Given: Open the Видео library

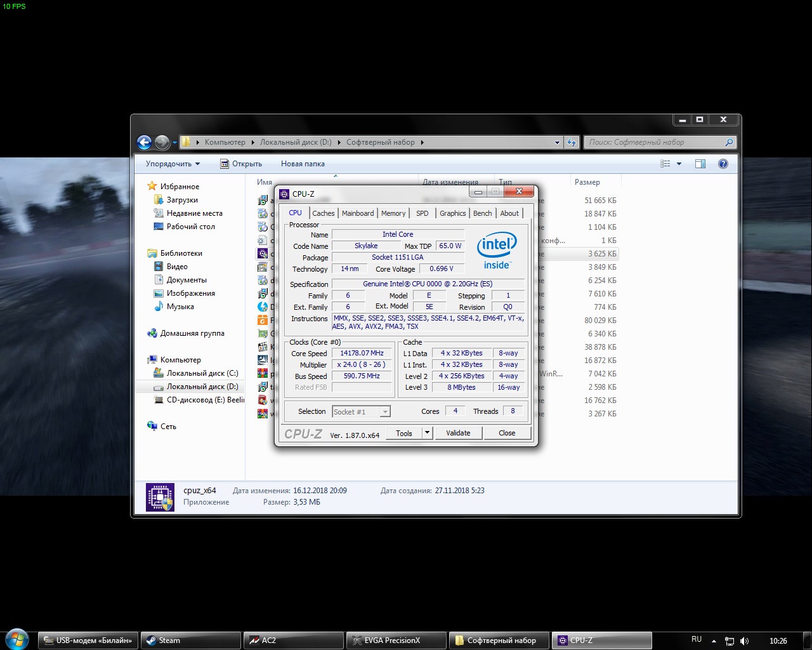Looking at the screenshot, I should click(x=177, y=267).
